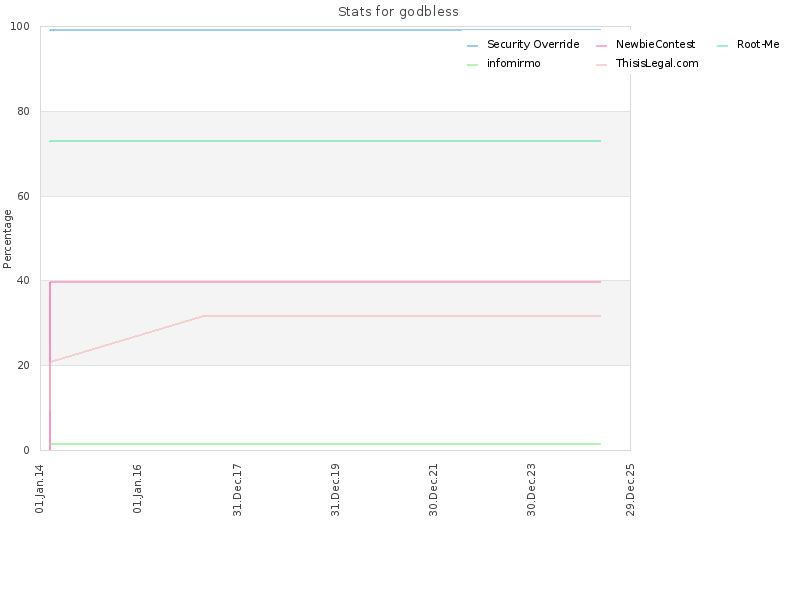
Task: Click the light green infomirmo legend swatch
Action: pos(472,65)
